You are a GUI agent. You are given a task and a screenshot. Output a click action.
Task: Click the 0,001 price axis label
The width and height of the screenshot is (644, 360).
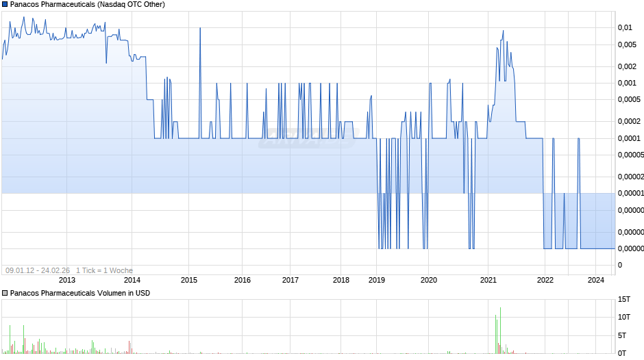coord(627,83)
